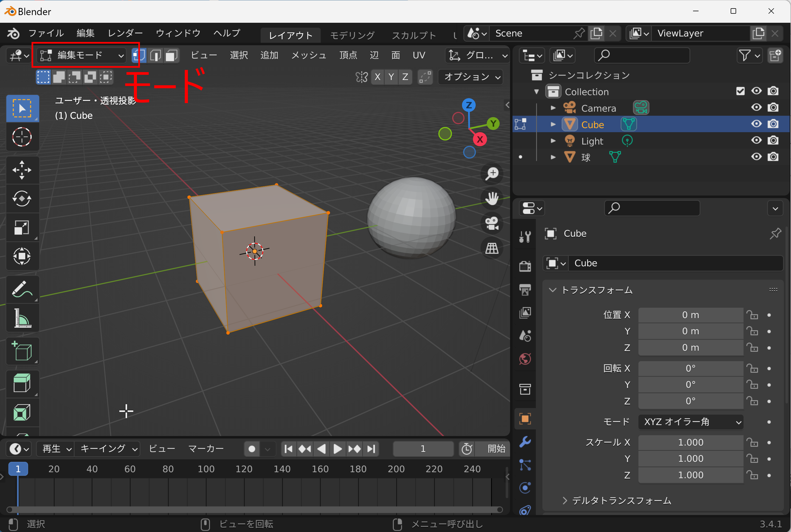Screen dimensions: 791x532
Task: Hide the Light object in outliner
Action: [x=756, y=140]
